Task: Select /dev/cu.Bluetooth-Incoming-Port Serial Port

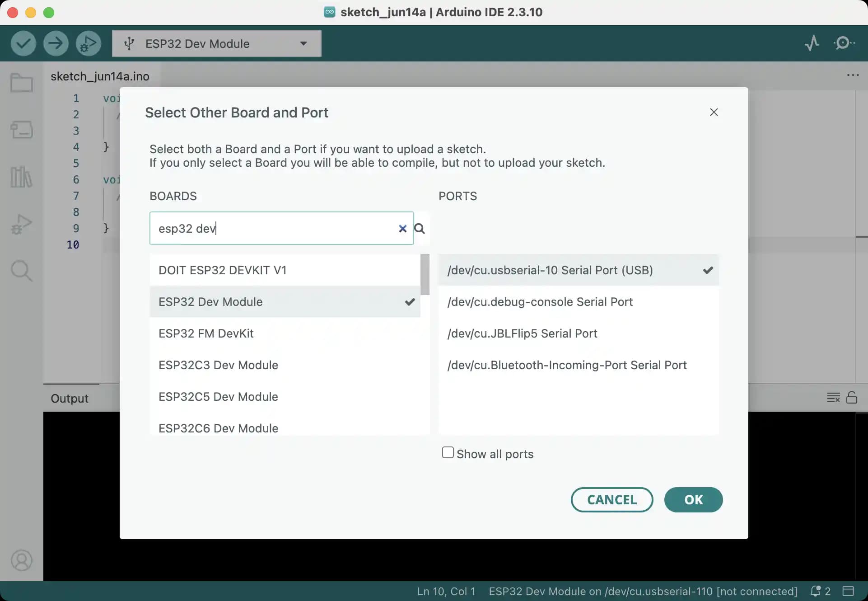Action: click(x=579, y=365)
